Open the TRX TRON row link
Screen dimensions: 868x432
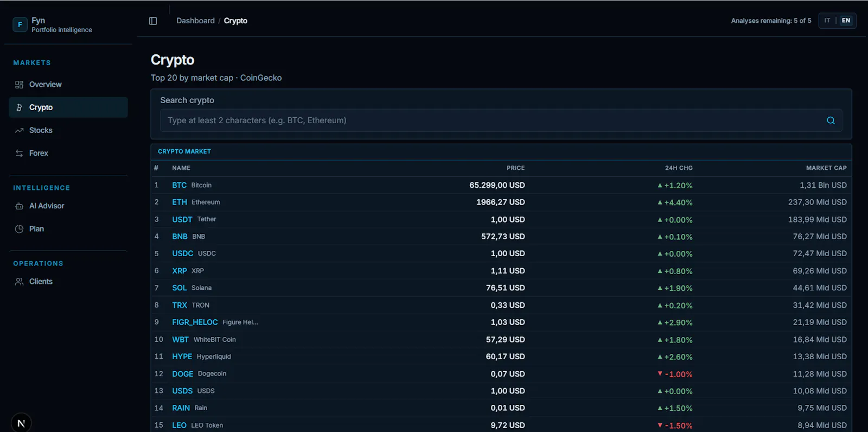point(190,305)
